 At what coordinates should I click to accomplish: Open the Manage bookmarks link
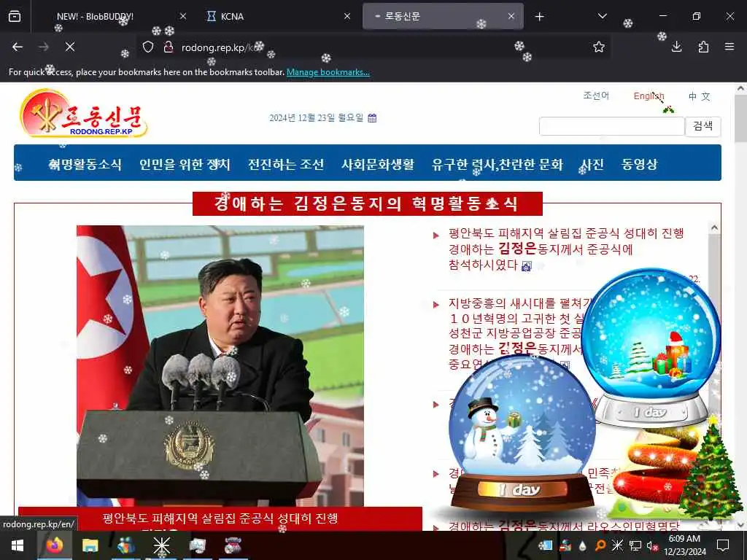click(328, 72)
